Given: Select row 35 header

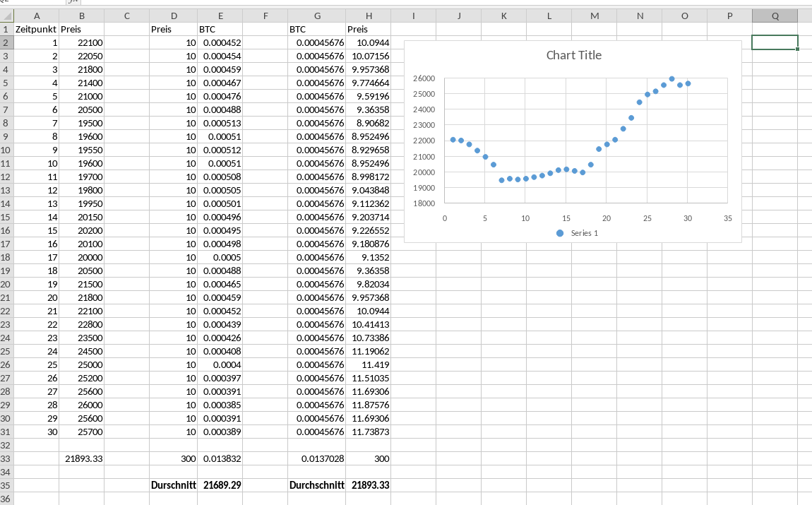Looking at the screenshot, I should pos(7,485).
